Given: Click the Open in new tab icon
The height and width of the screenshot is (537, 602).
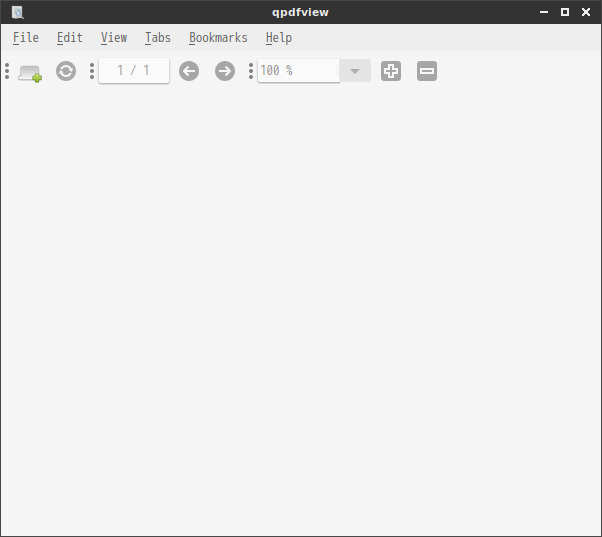Looking at the screenshot, I should click(x=30, y=72).
